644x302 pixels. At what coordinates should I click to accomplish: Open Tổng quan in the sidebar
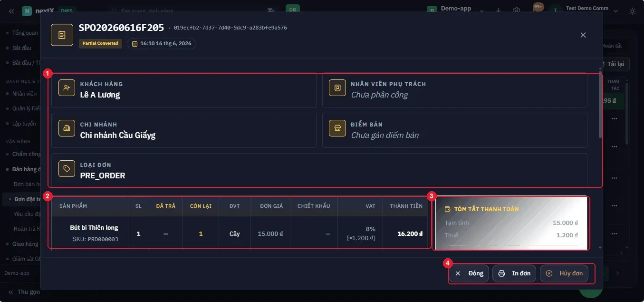click(25, 33)
